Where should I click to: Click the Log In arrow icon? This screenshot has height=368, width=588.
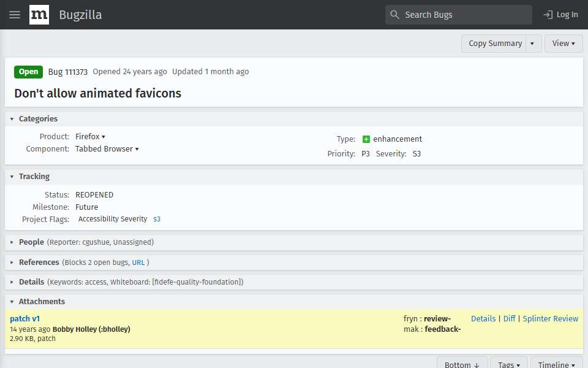coord(548,15)
